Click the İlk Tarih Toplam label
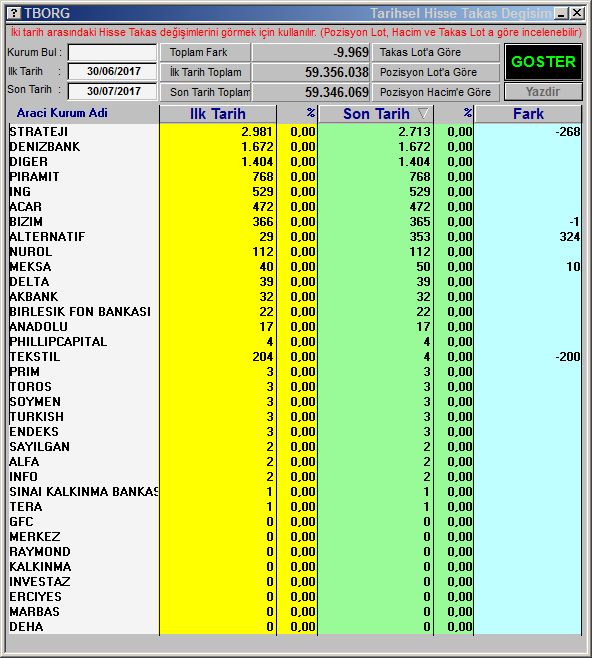592x658 pixels. pos(205,72)
